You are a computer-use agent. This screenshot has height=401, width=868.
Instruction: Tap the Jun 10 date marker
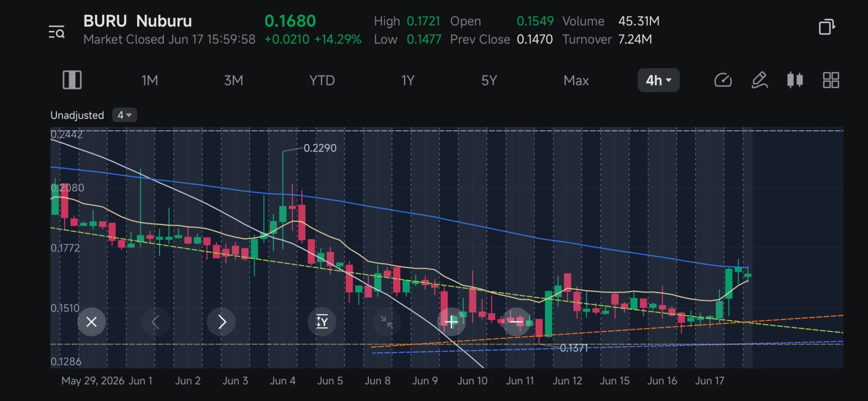473,381
